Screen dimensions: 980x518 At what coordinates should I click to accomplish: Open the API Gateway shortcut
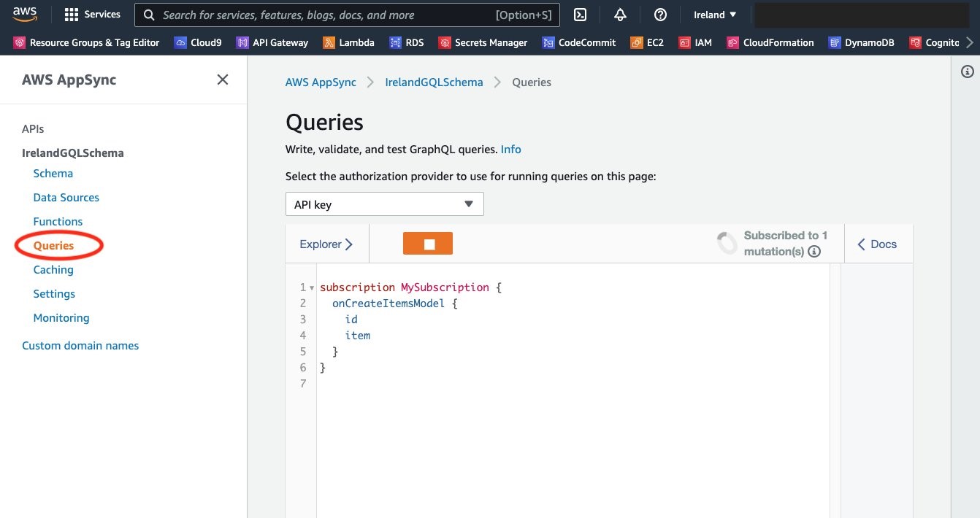click(272, 42)
